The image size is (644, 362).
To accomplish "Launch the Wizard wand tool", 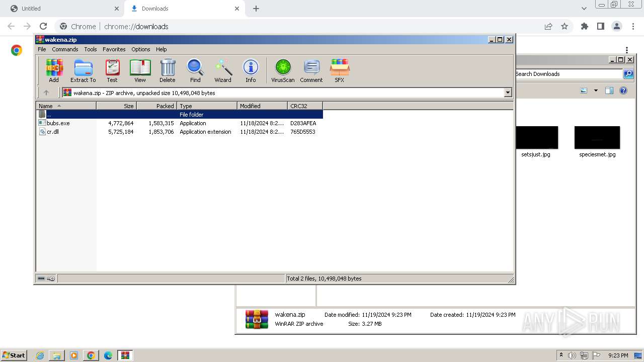I will click(223, 70).
